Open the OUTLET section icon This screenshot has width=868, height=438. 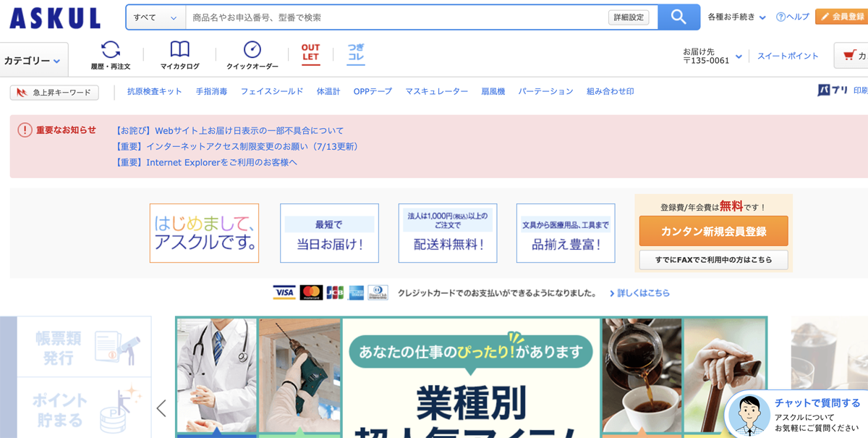(x=310, y=54)
